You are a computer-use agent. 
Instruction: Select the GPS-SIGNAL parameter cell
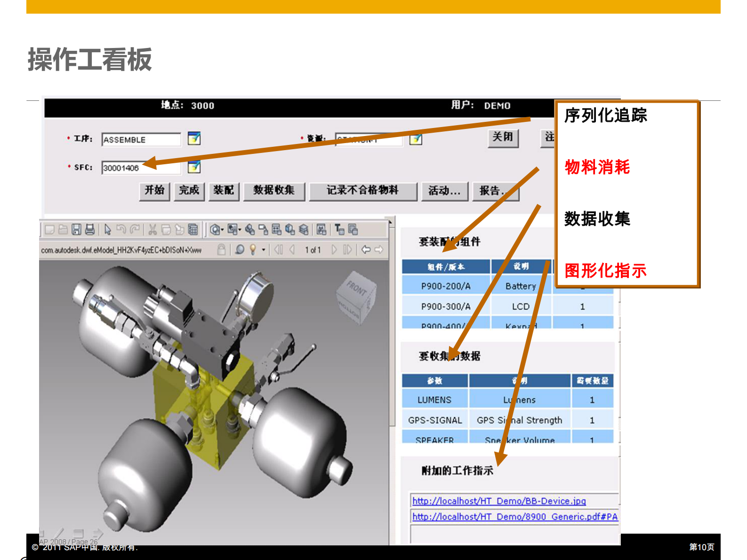pos(435,420)
